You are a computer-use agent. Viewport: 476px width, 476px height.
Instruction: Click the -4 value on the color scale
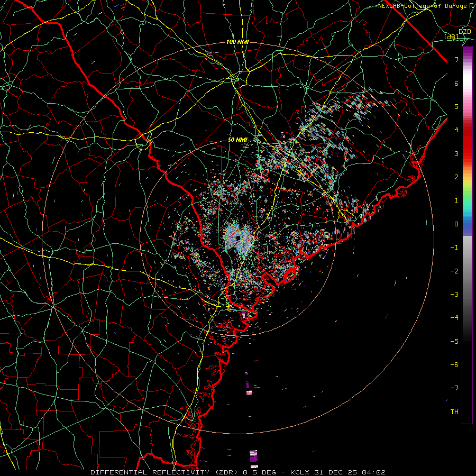pos(454,318)
